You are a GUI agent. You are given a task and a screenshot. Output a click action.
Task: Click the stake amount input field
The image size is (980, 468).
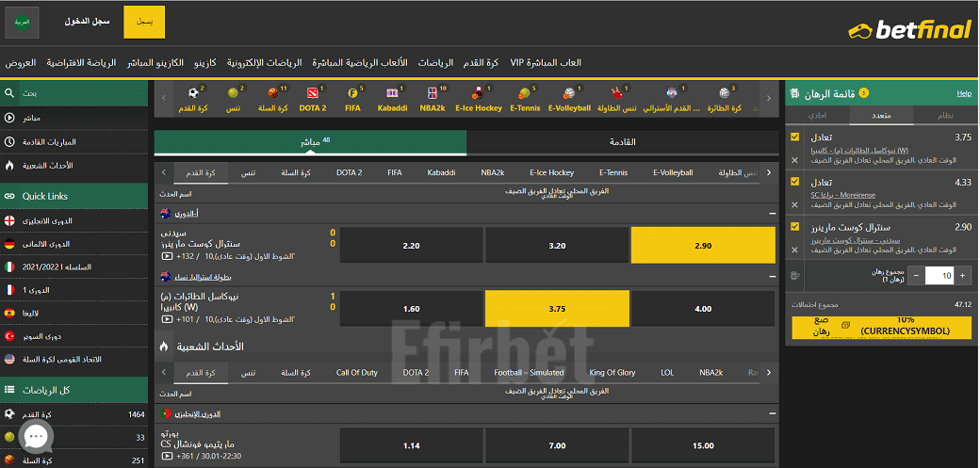click(x=939, y=276)
